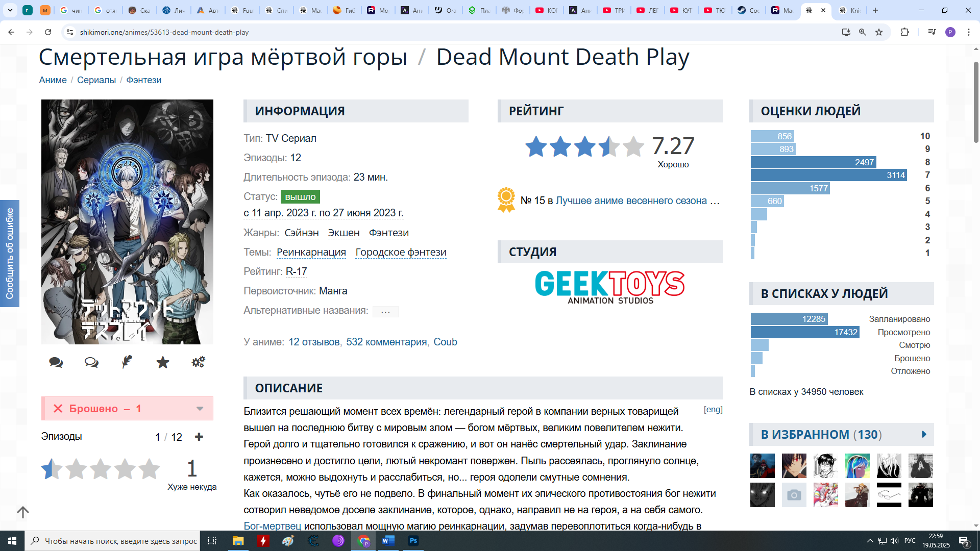Set user rating with third star

click(x=101, y=469)
